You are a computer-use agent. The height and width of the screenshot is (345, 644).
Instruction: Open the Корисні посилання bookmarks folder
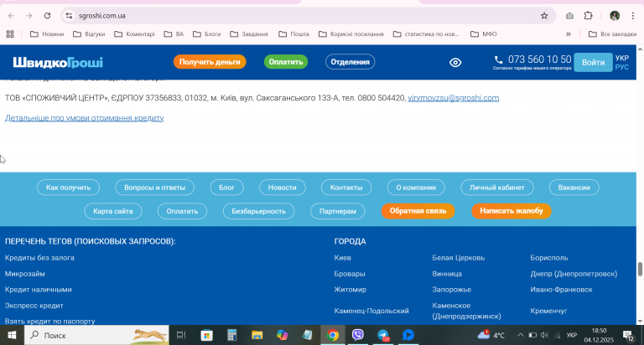point(351,34)
